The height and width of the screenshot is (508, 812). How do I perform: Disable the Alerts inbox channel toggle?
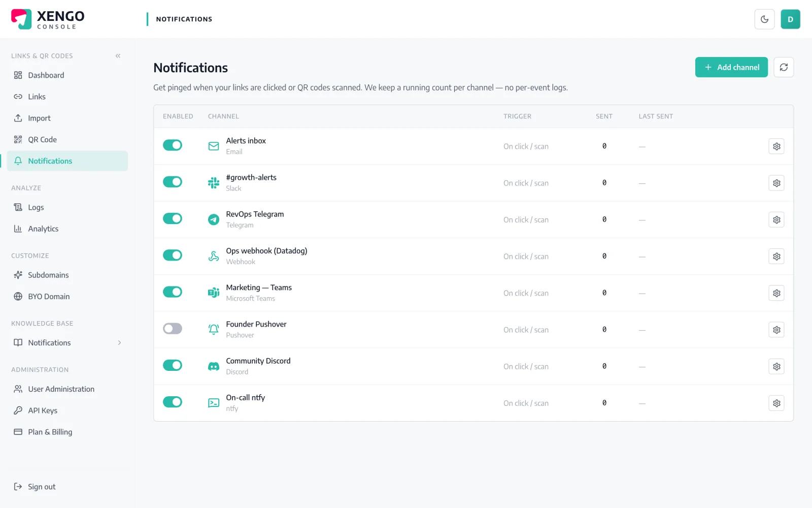(x=173, y=145)
